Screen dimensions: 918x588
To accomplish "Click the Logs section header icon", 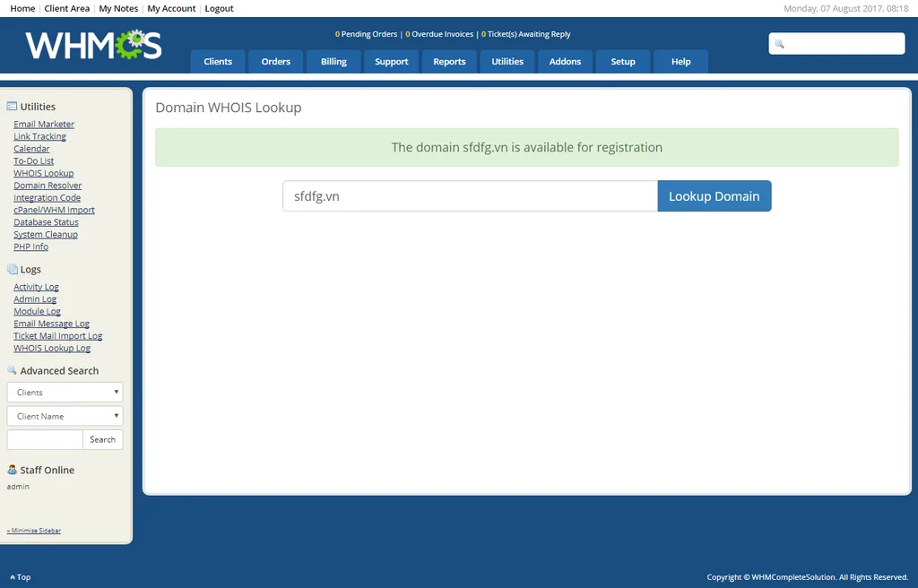I will tap(12, 269).
